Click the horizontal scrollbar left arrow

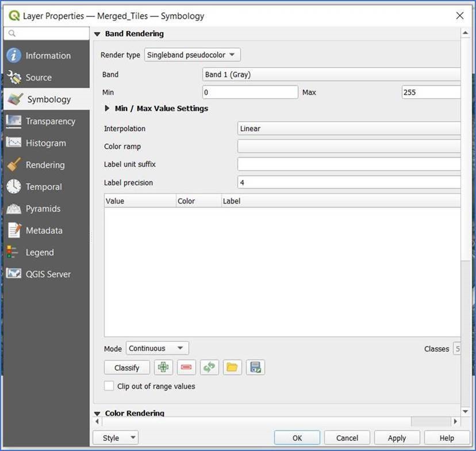pyautogui.click(x=97, y=421)
